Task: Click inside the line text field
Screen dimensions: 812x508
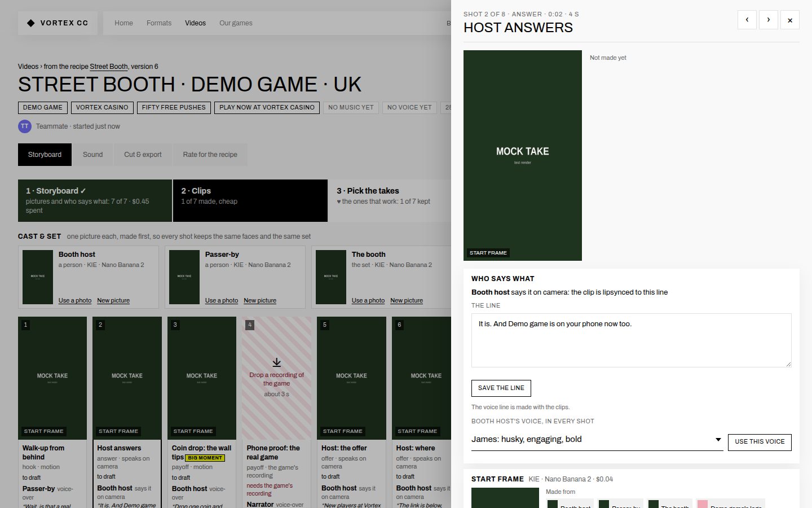Action: pyautogui.click(x=632, y=340)
